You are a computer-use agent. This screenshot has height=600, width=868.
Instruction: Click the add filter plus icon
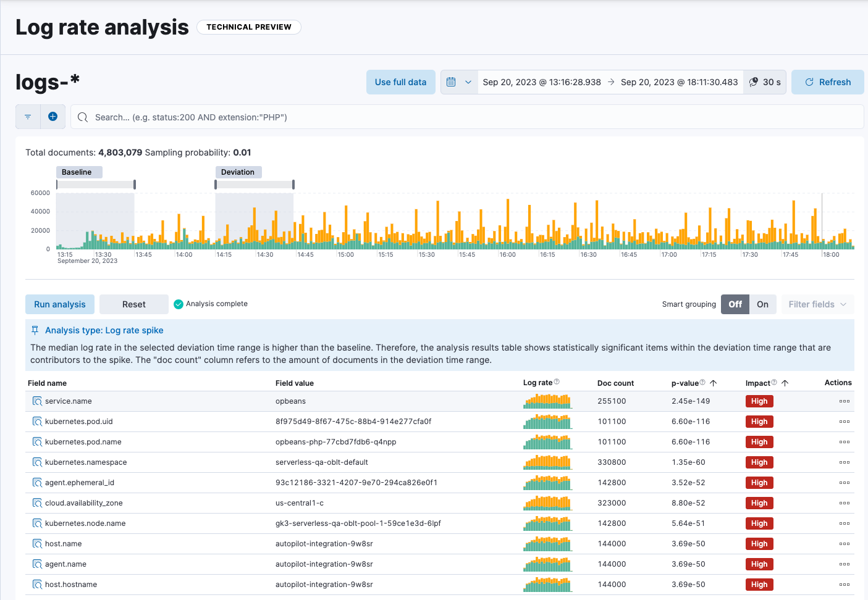pos(53,117)
